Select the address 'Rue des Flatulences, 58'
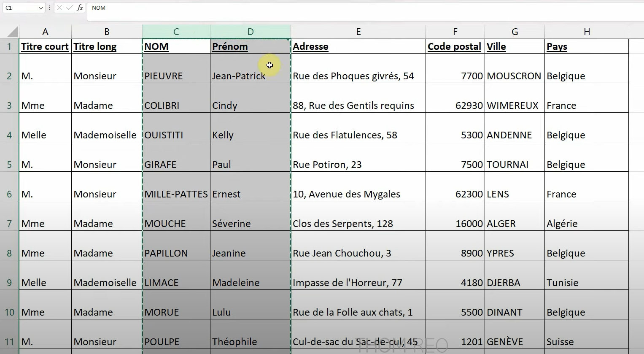This screenshot has width=644, height=354. (x=358, y=127)
